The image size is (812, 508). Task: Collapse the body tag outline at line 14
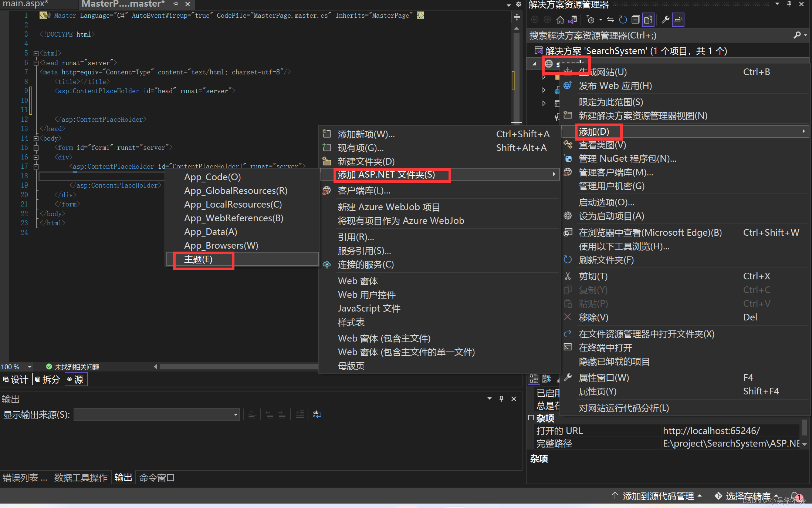36,138
